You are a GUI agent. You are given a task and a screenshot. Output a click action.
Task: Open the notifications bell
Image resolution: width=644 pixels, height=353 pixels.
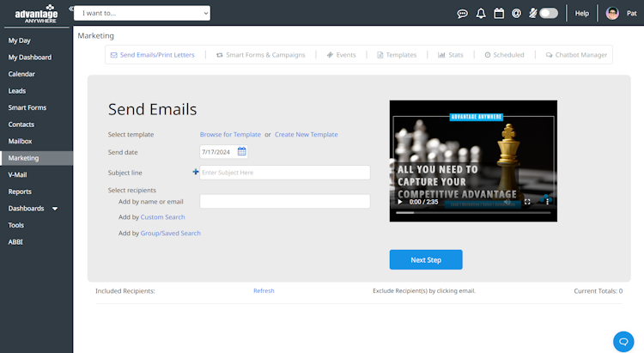tap(481, 14)
